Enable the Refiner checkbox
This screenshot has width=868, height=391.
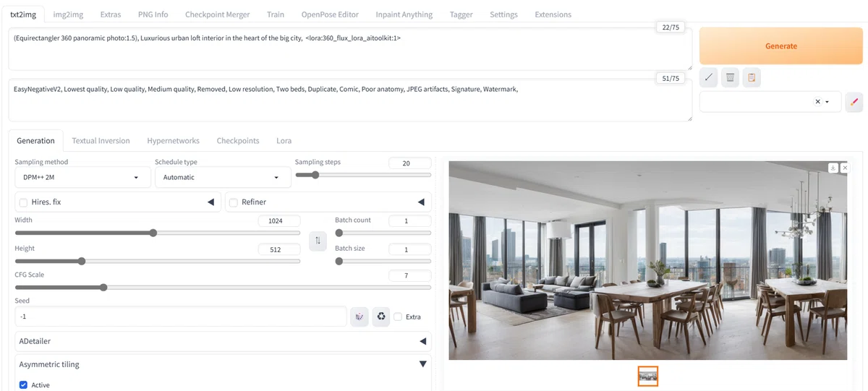tap(234, 202)
